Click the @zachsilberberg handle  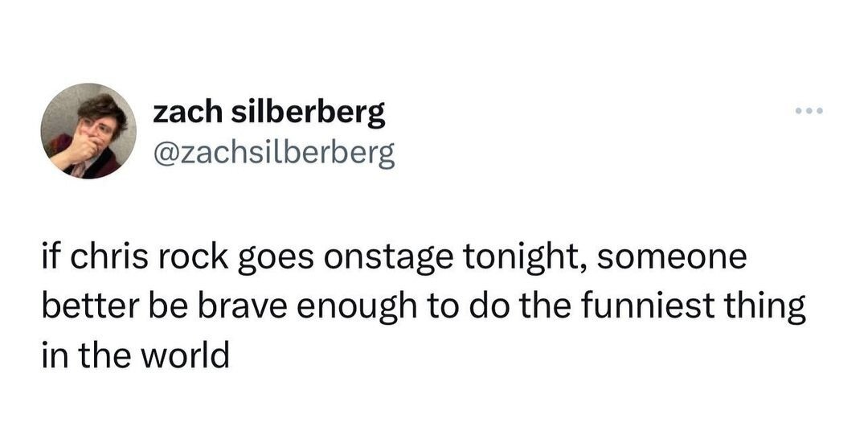point(274,150)
